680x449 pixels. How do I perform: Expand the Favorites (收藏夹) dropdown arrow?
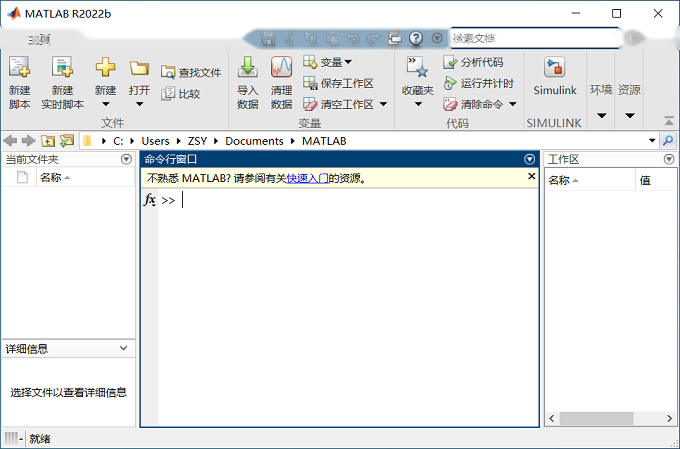click(x=418, y=104)
